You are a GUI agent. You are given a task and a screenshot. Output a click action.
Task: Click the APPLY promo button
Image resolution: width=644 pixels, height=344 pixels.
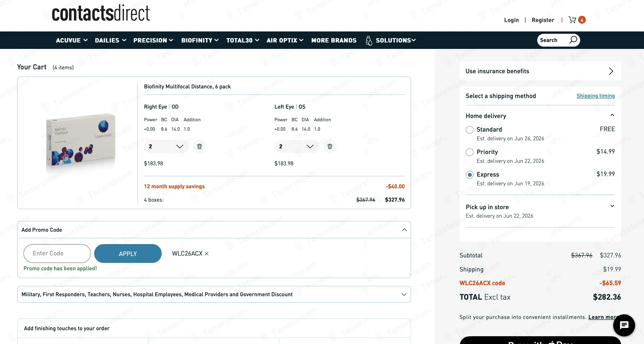[x=128, y=254]
